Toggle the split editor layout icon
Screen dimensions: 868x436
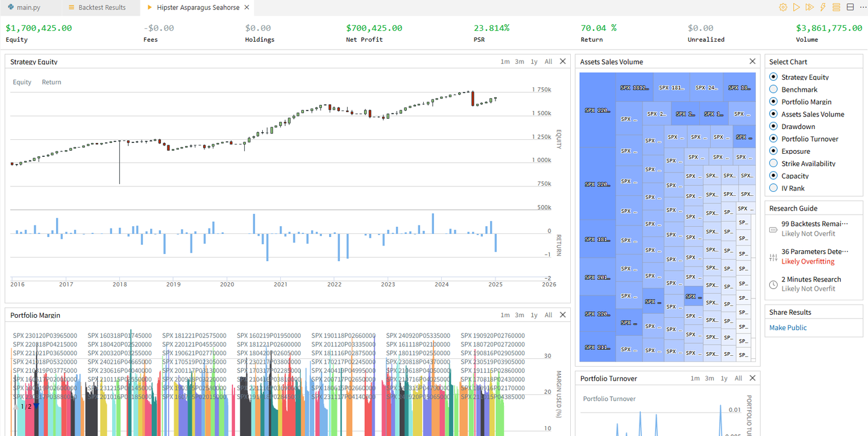tap(850, 7)
